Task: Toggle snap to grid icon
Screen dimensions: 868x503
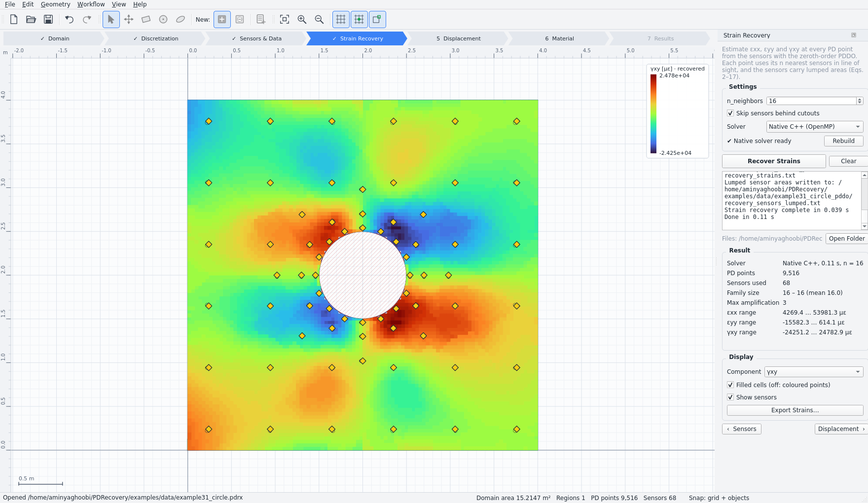Action: coord(359,19)
